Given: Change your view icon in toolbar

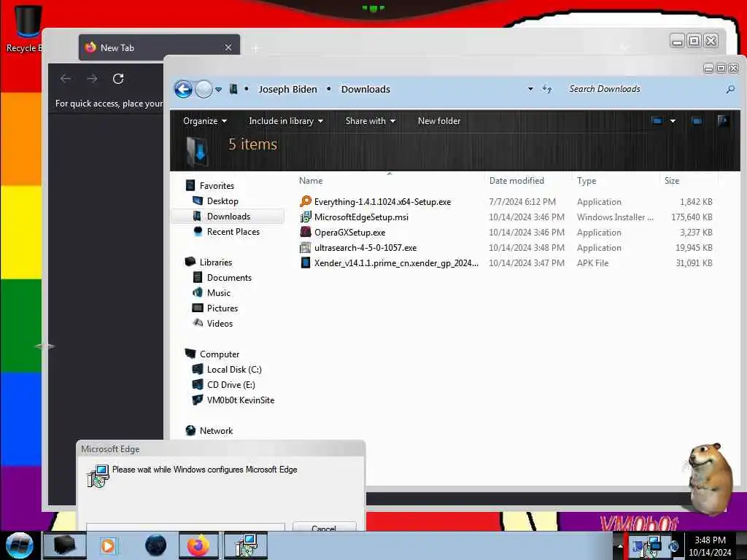Looking at the screenshot, I should (657, 121).
